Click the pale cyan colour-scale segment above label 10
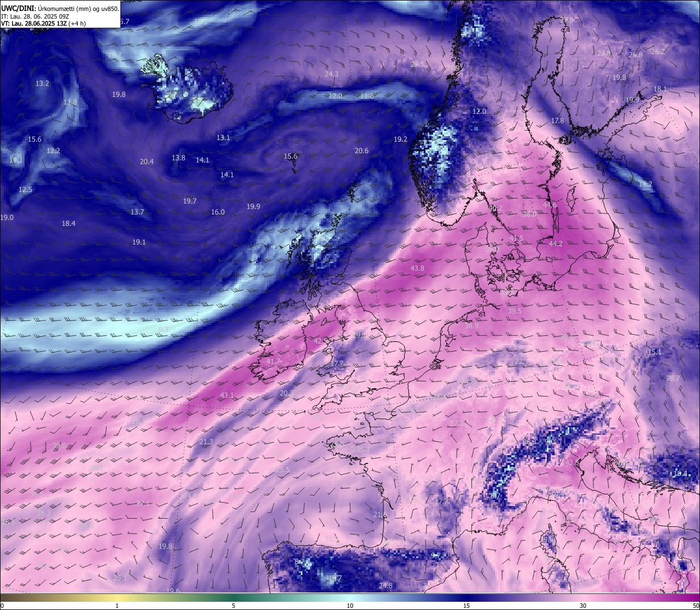The height and width of the screenshot is (610, 700). click(350, 597)
